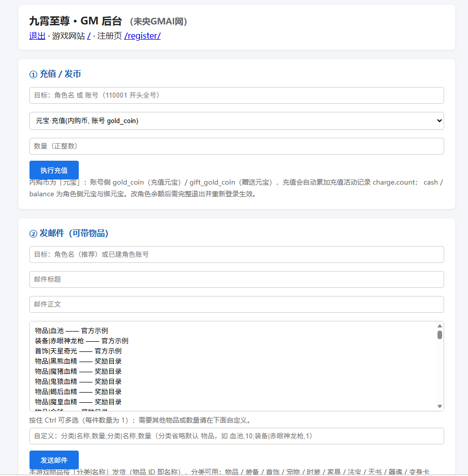The image size is (468, 476).
Task: Focus the recharge target role name field
Action: pos(237,95)
